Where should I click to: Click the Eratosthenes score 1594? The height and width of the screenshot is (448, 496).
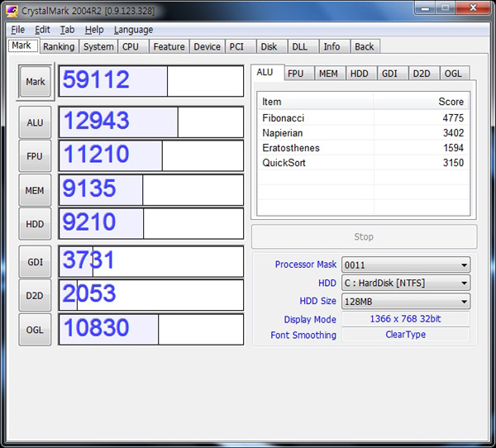453,148
